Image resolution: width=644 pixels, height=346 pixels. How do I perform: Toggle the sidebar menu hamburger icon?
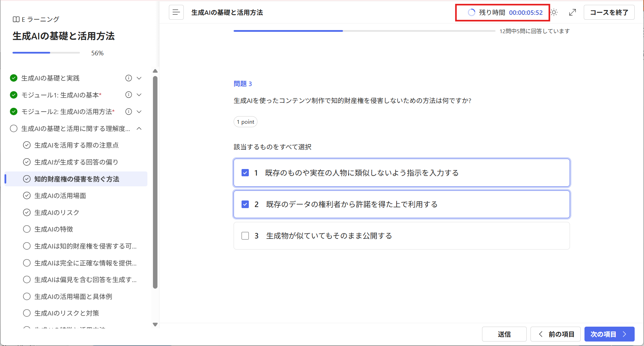click(176, 12)
